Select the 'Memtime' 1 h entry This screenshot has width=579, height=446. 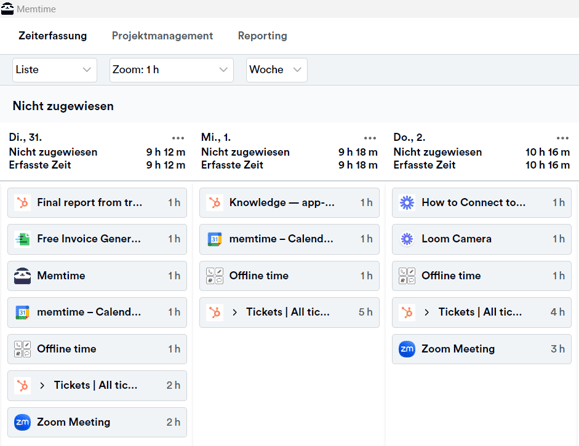tap(97, 276)
